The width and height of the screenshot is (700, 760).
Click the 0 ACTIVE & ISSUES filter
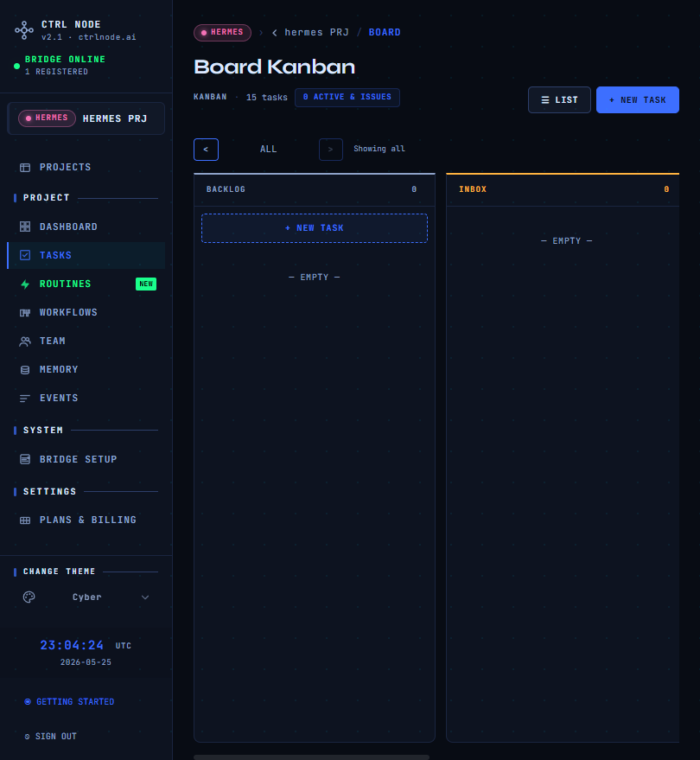347,98
